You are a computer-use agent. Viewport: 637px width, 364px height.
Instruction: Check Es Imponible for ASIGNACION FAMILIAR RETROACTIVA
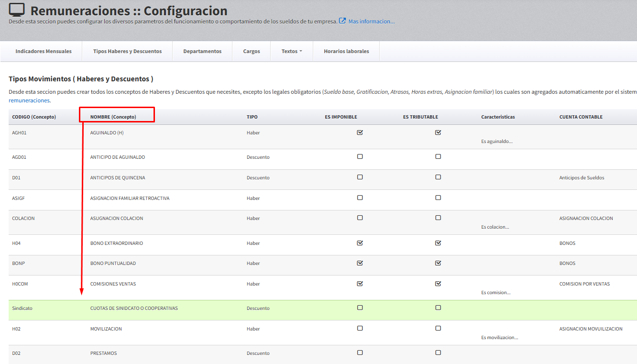360,198
